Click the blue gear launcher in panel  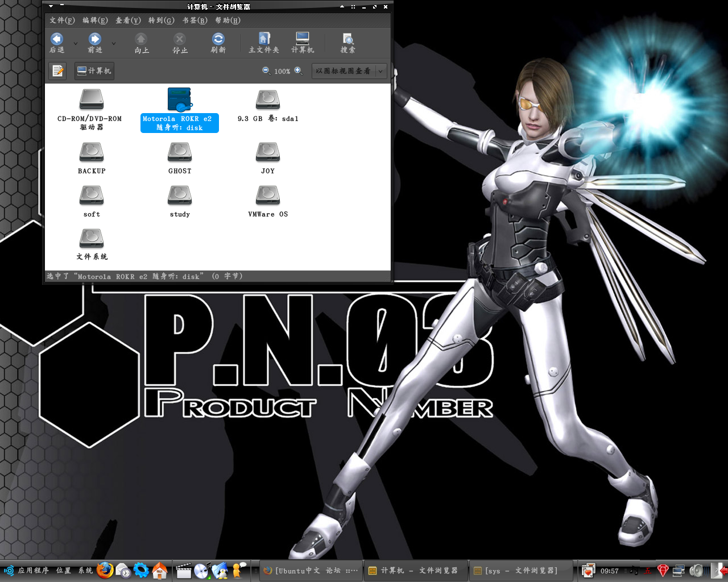pos(141,570)
